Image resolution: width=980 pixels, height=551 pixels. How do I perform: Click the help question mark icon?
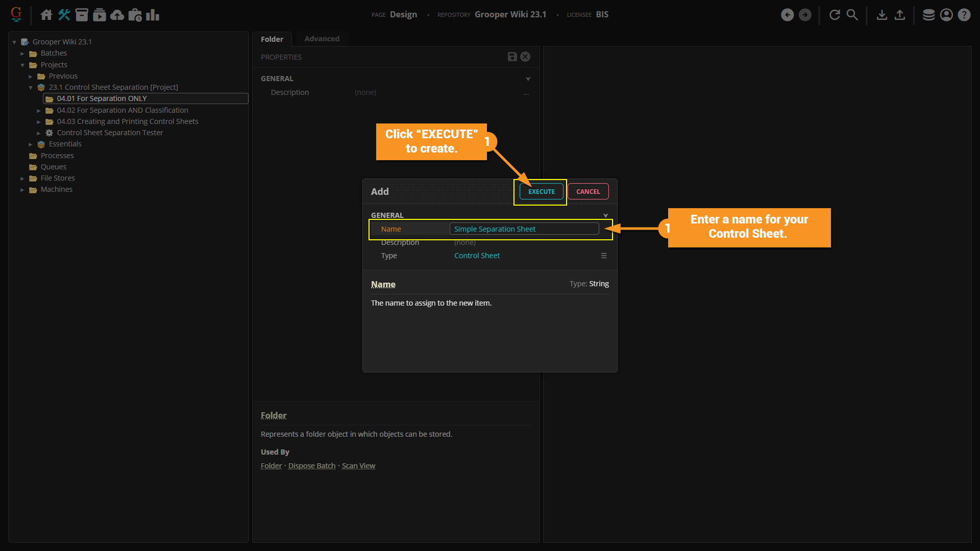(964, 15)
